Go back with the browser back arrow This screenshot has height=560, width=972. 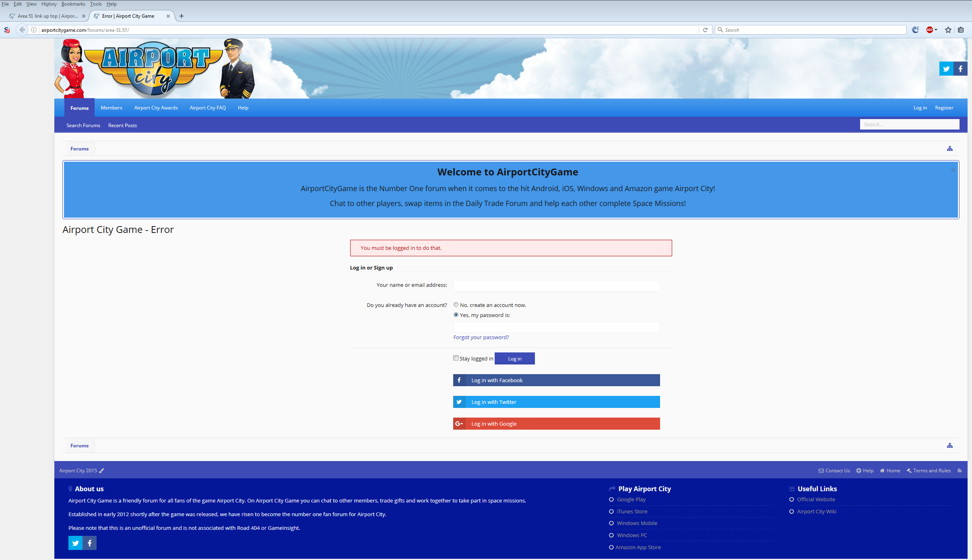pyautogui.click(x=23, y=30)
